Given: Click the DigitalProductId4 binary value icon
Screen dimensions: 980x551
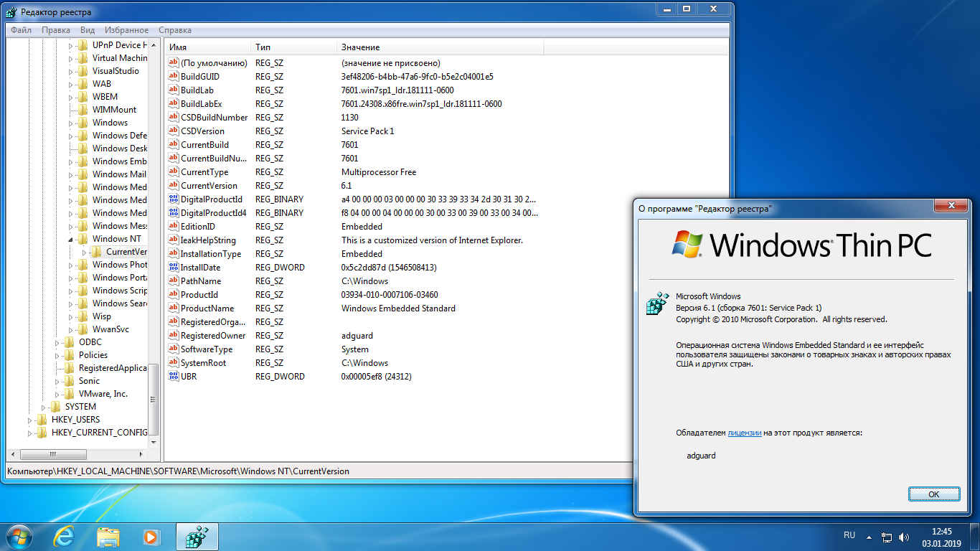Looking at the screenshot, I should pos(172,212).
